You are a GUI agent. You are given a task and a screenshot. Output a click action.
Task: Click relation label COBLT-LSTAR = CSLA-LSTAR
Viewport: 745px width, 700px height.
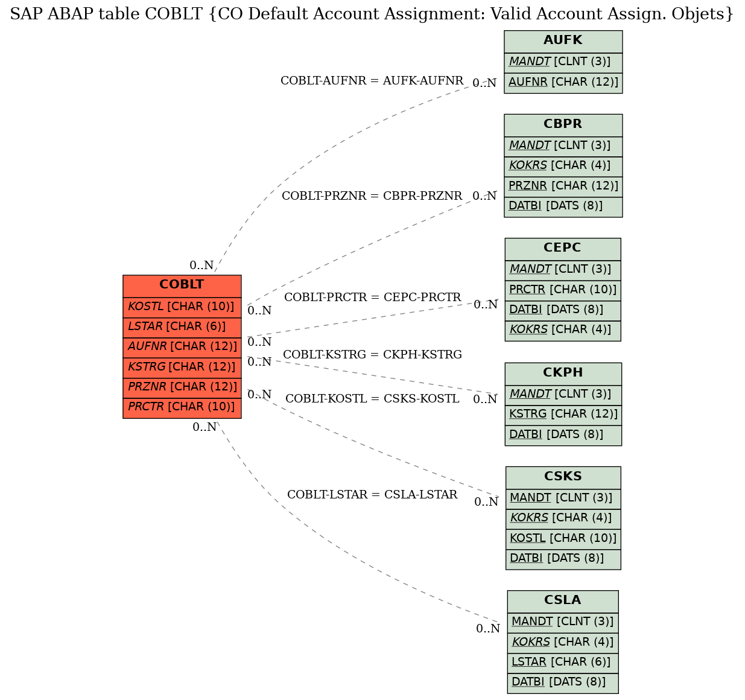372,495
